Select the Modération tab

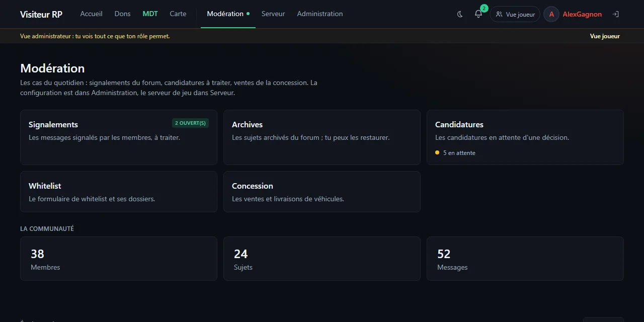coord(228,14)
